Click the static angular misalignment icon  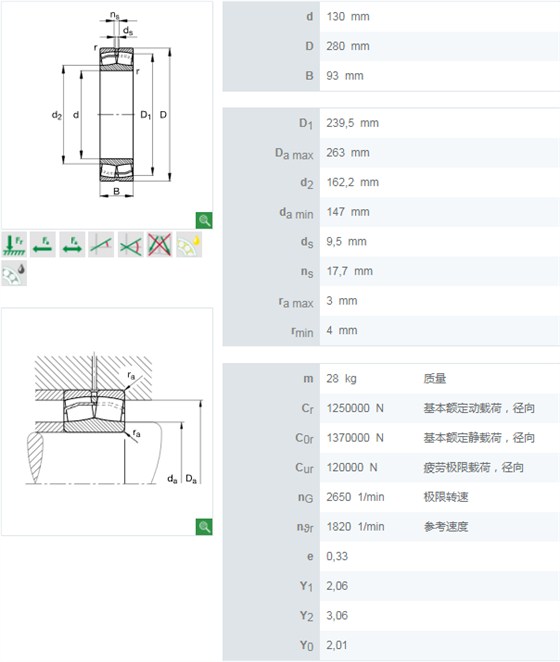coord(101,244)
